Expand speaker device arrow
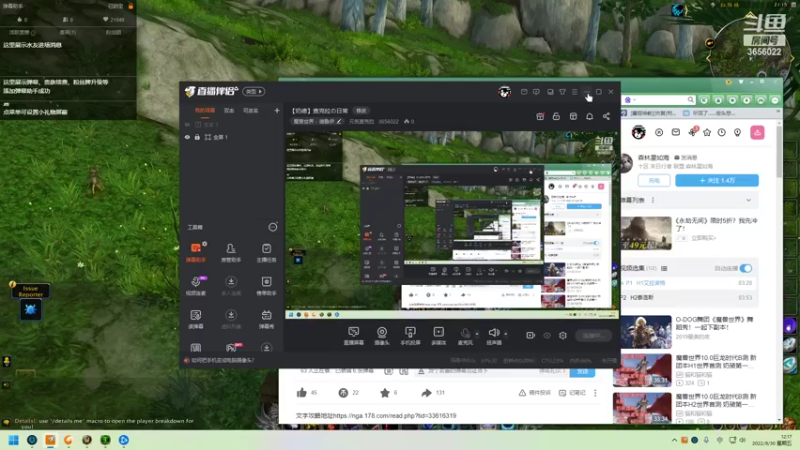The height and width of the screenshot is (450, 800). [506, 334]
